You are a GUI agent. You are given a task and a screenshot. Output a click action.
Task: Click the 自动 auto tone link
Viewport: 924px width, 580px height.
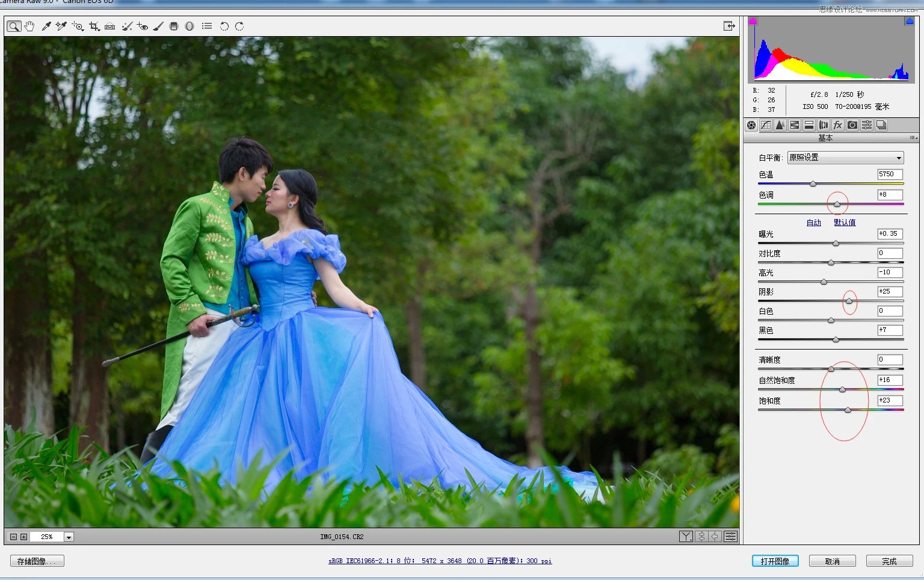[813, 223]
